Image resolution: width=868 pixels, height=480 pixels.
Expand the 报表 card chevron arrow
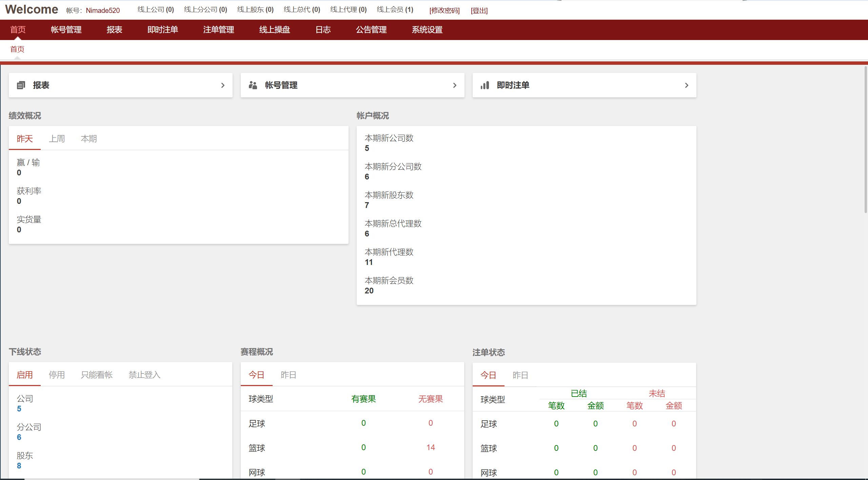[x=223, y=85]
